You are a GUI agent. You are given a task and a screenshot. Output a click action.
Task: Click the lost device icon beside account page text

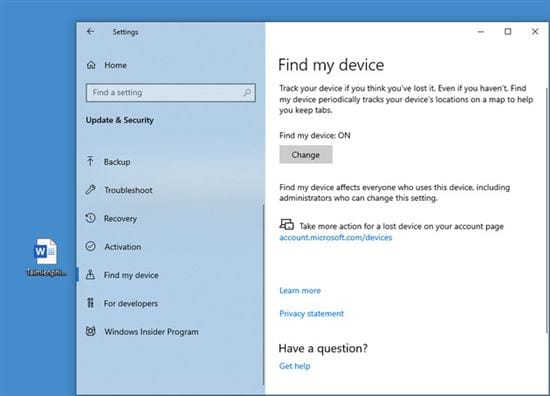[287, 224]
